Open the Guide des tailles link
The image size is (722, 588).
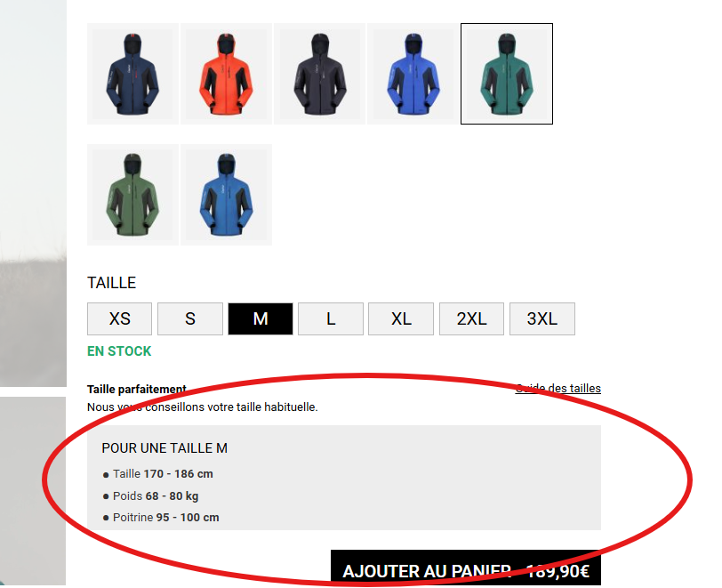point(558,389)
